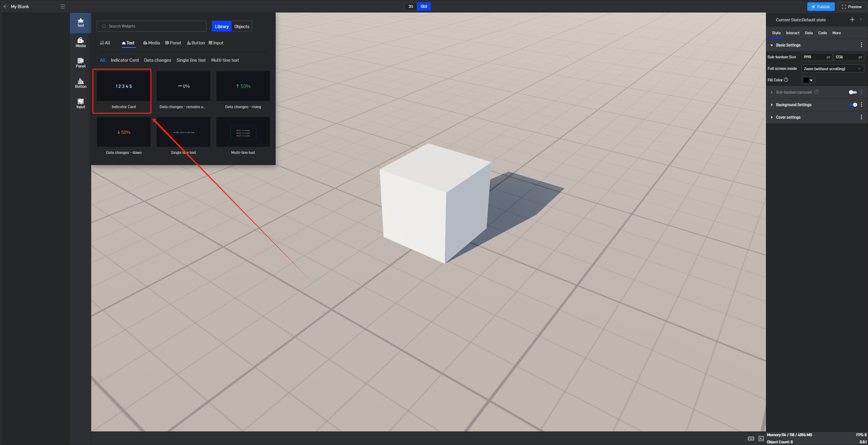Click the Search Widgets input field
The image size is (868, 445).
pos(152,26)
